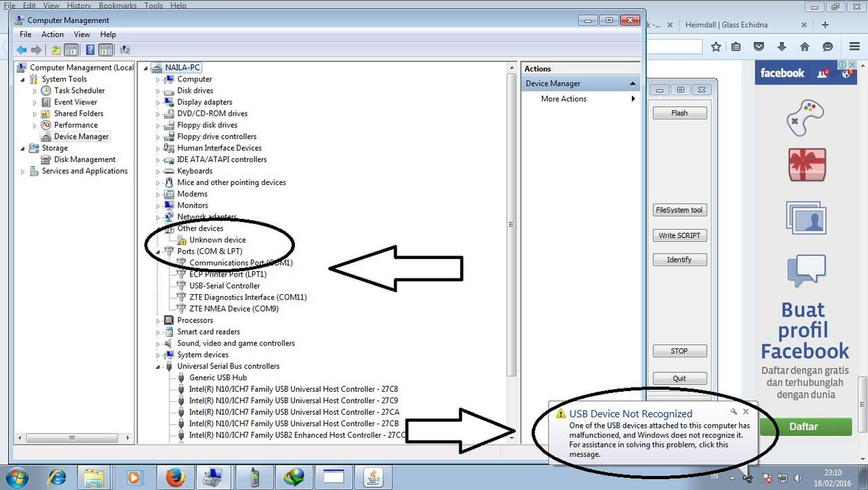
Task: Select Disk Management under Storage
Action: pyautogui.click(x=85, y=160)
